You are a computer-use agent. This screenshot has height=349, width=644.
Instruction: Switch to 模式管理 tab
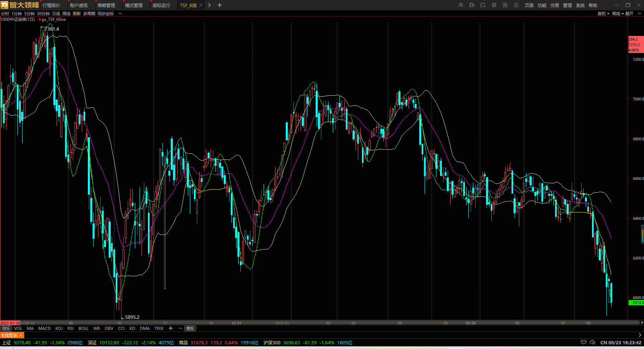(x=134, y=5)
